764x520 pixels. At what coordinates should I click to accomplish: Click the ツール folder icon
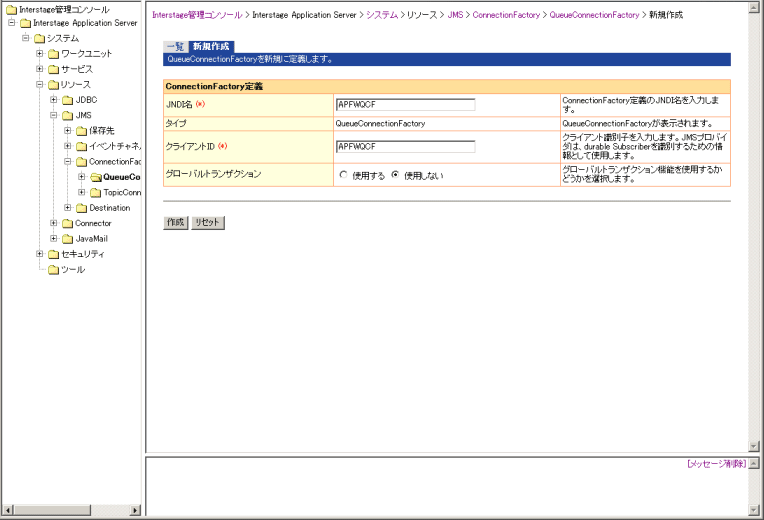(x=54, y=270)
